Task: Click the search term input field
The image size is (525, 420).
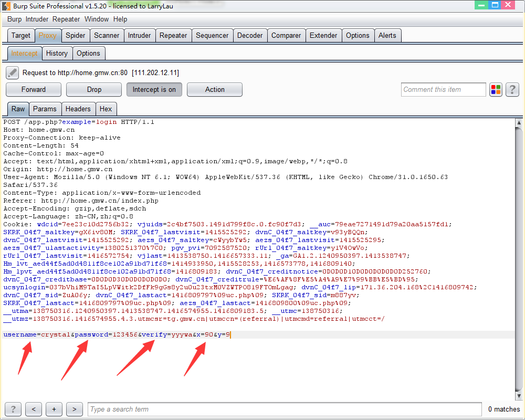Action: [285, 409]
